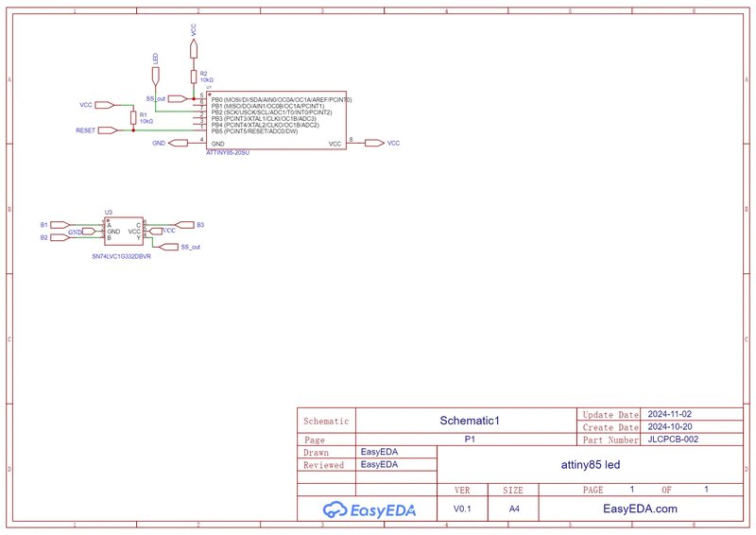The height and width of the screenshot is (535, 756).
Task: Click the GND pin label inside U1
Action: 218,144
